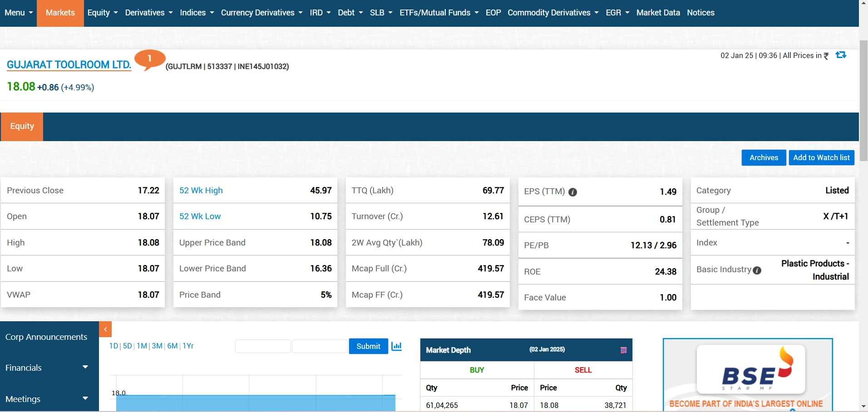Select the 1M chart time range
This screenshot has height=412, width=868.
(142, 346)
